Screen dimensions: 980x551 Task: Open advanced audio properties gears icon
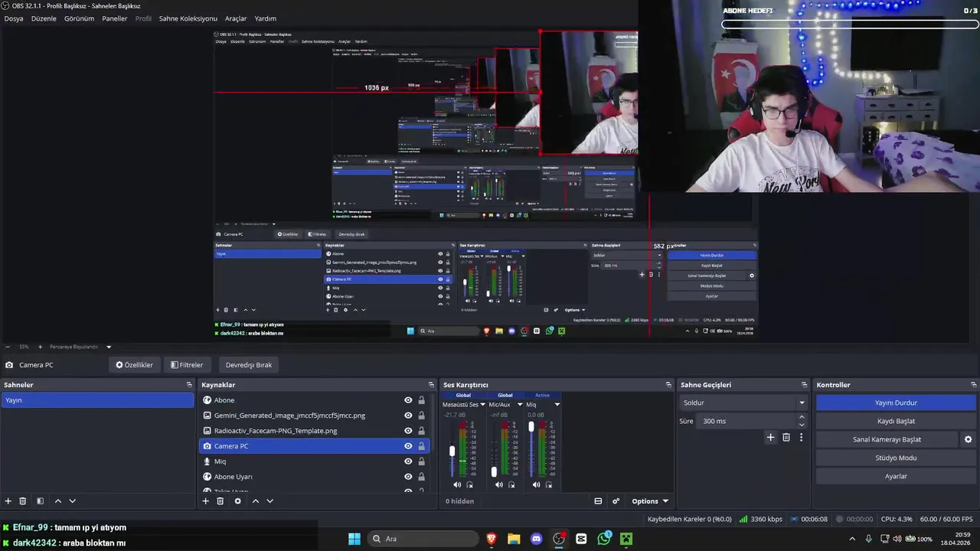[x=616, y=501]
